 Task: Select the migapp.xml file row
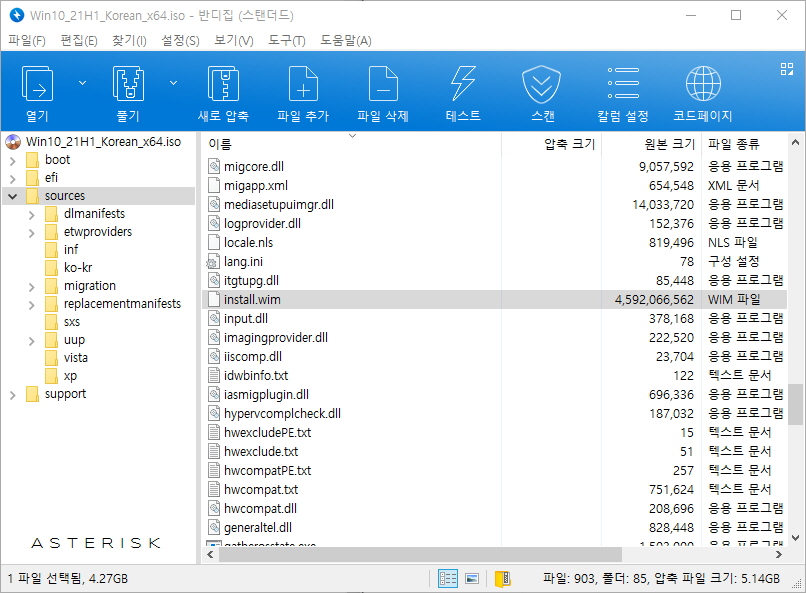coord(494,186)
